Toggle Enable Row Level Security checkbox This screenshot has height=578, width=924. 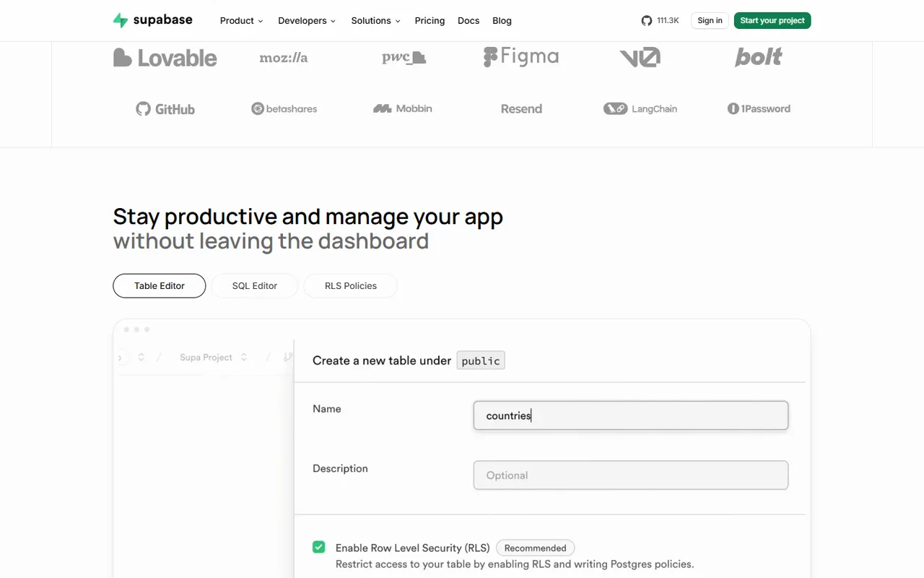[x=318, y=547]
